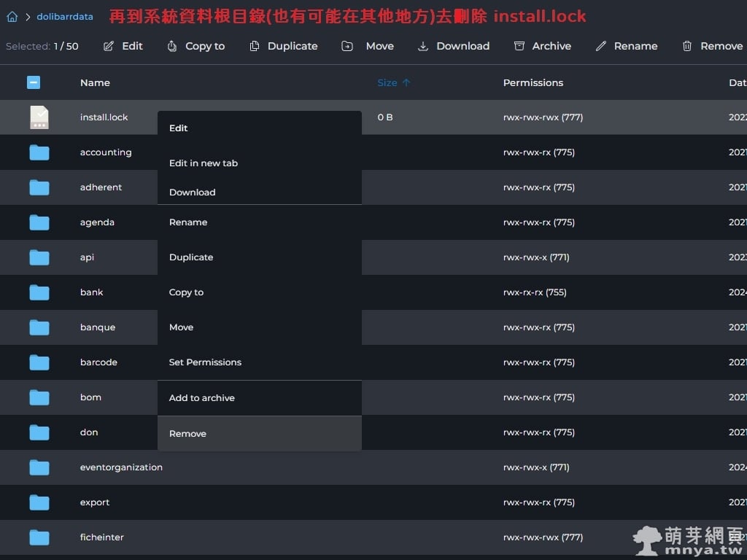Choose Add to archive in context menu

pos(202,397)
